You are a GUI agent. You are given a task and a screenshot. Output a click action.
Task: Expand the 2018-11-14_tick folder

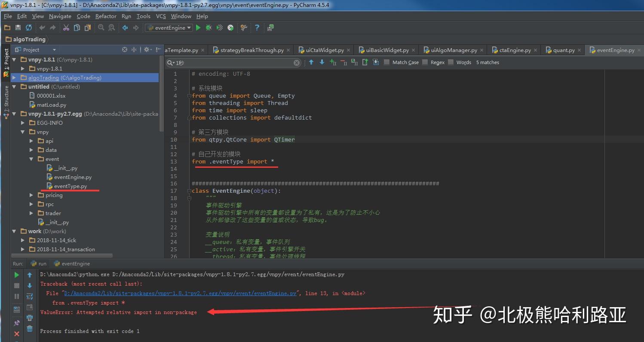(x=23, y=240)
